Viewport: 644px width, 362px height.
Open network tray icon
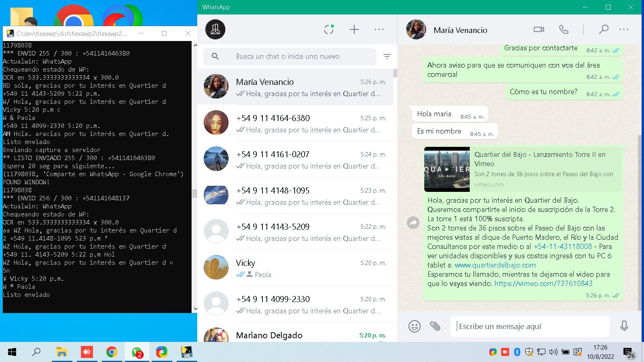pos(541,352)
